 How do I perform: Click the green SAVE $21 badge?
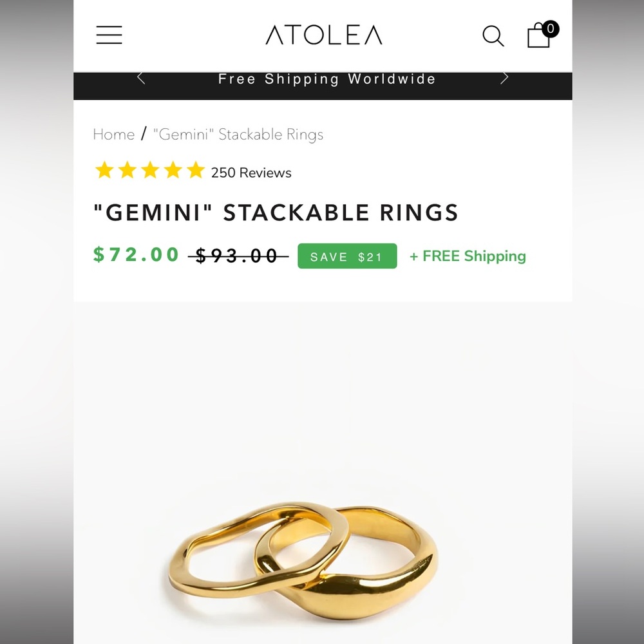[x=347, y=256]
